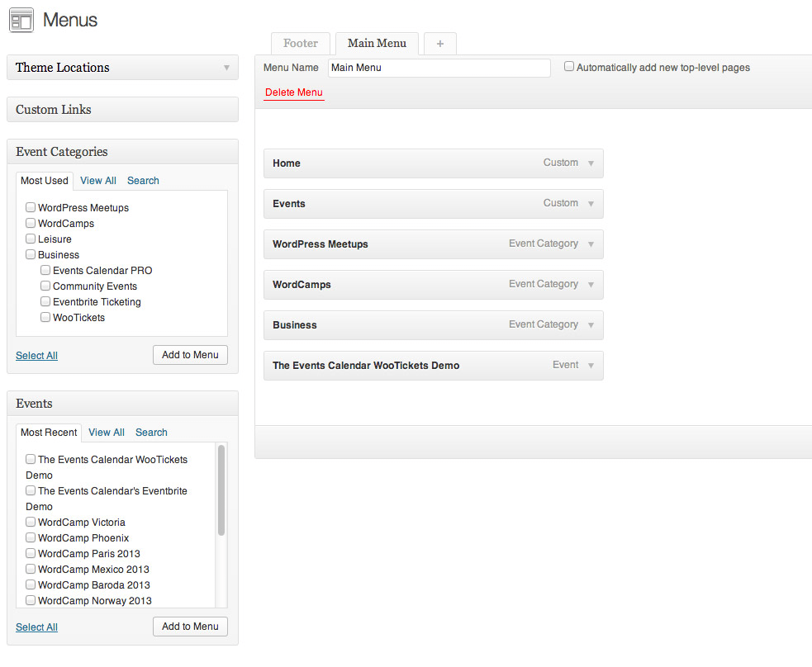Select the Home menu item title
812x667 pixels.
[x=287, y=163]
